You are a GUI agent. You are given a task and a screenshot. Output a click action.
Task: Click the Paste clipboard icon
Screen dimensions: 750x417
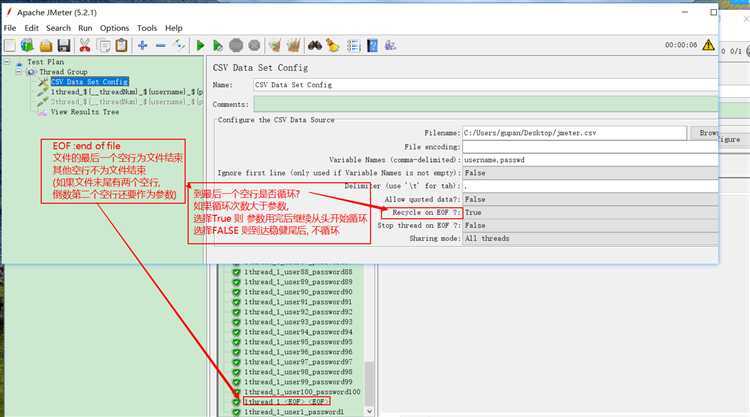pyautogui.click(x=121, y=45)
